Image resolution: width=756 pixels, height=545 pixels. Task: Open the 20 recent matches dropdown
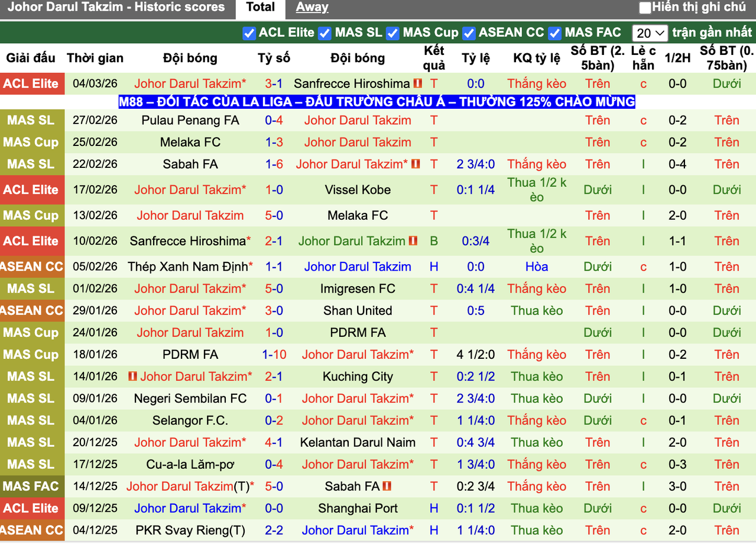[x=650, y=33]
